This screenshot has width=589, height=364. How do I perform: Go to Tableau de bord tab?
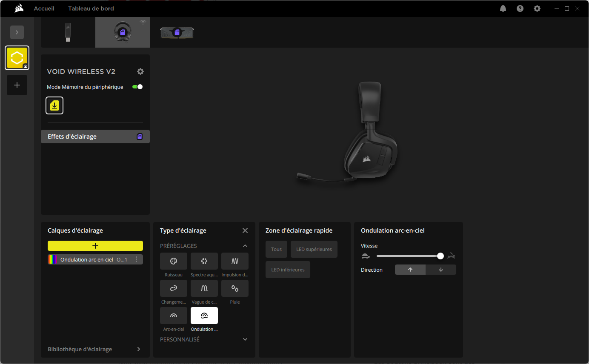pyautogui.click(x=91, y=9)
